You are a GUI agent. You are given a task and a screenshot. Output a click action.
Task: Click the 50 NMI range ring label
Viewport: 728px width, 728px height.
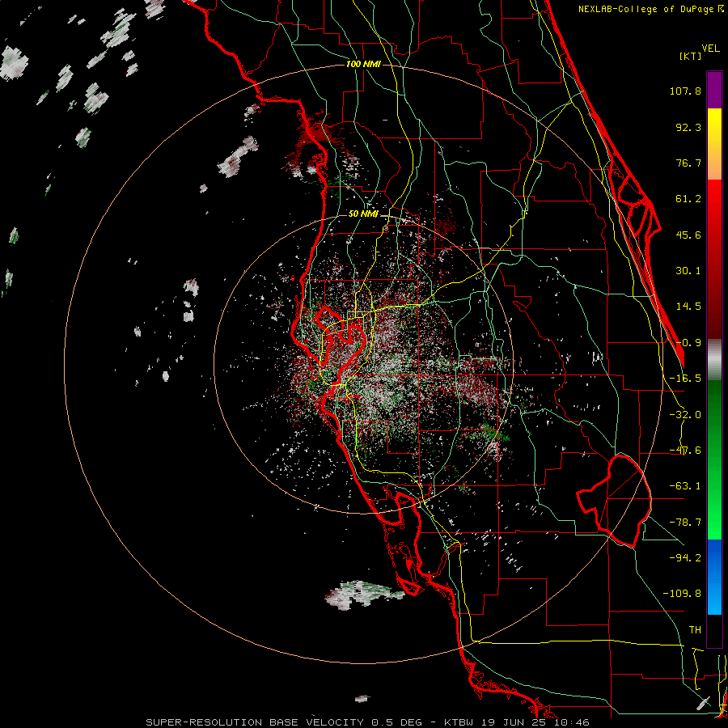[x=363, y=214]
